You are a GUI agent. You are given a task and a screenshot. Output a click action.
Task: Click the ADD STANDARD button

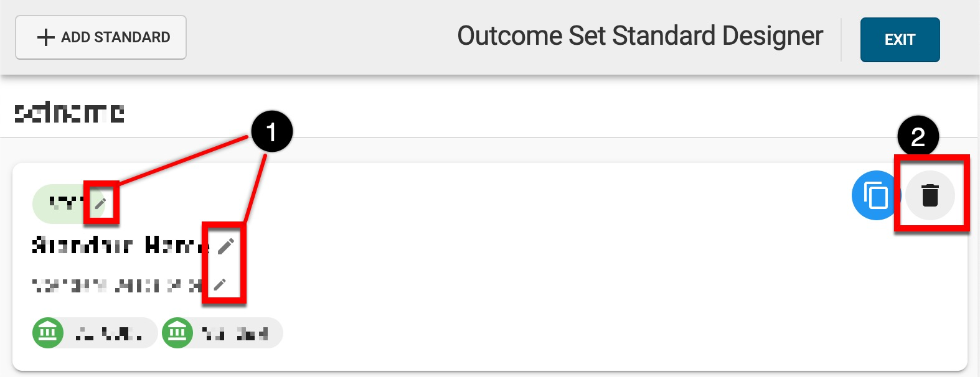(101, 37)
